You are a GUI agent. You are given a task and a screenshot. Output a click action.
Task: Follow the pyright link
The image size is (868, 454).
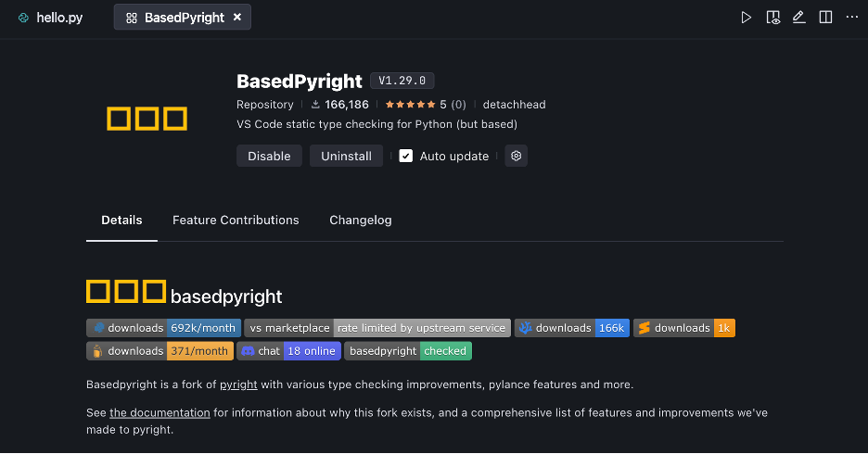point(238,385)
